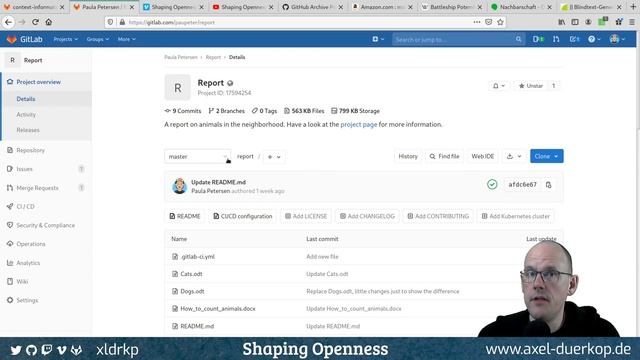Click the green pipeline passed status icon

[x=492, y=184]
